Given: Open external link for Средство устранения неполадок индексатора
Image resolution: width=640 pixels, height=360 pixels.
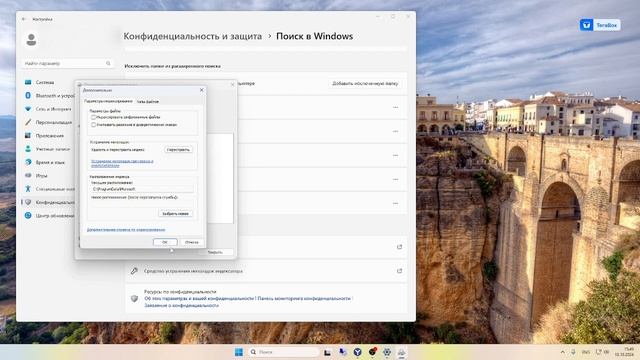Looking at the screenshot, I should 400,271.
